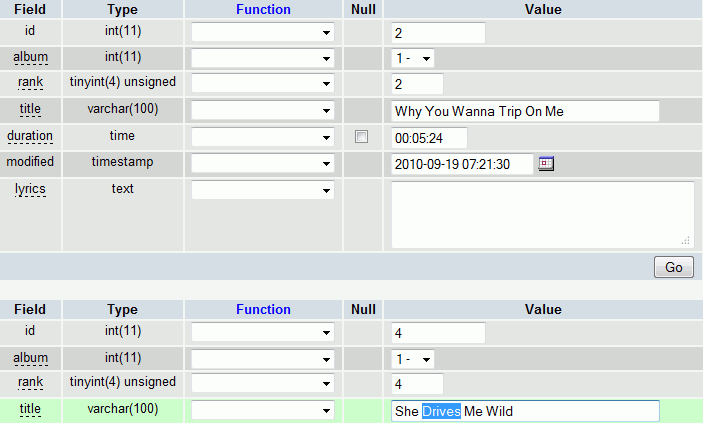The image size is (703, 423).
Task: Expand the Function dropdown for lyrics field
Action: [263, 190]
